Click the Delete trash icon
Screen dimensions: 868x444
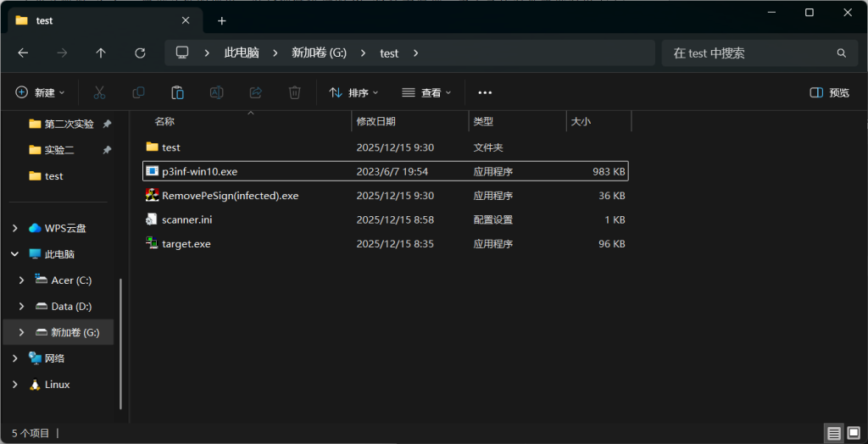click(294, 92)
